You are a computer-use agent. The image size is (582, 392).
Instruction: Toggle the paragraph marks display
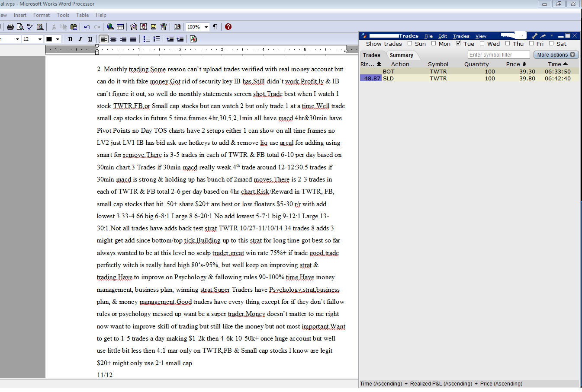click(x=215, y=27)
